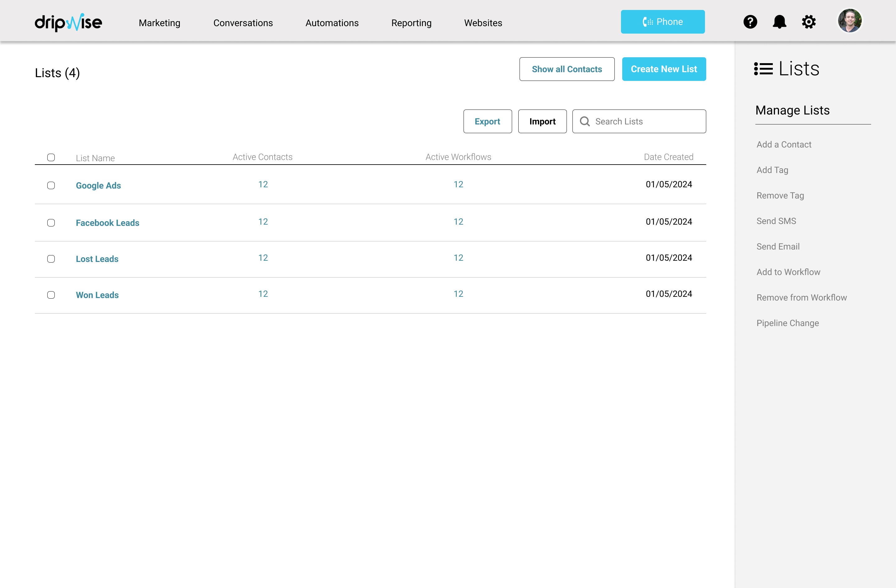This screenshot has height=588, width=896.
Task: Open settings gear icon
Action: tap(808, 22)
